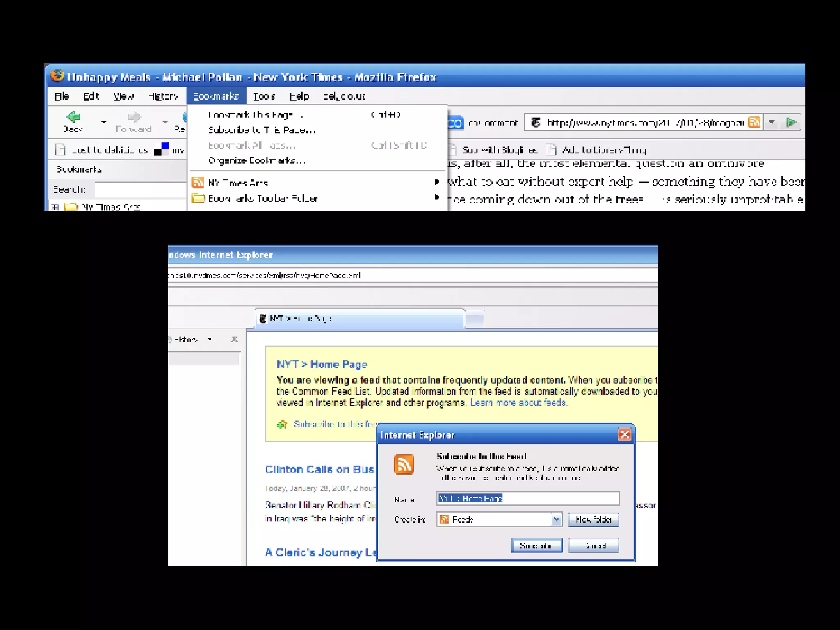Open the address bar dropdown arrow
The width and height of the screenshot is (840, 630).
pyautogui.click(x=772, y=122)
